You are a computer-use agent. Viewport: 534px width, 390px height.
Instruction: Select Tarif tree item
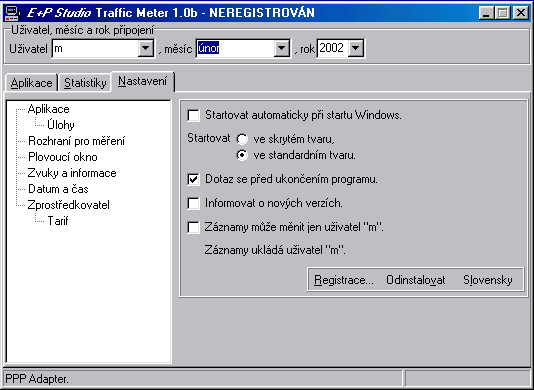click(58, 221)
